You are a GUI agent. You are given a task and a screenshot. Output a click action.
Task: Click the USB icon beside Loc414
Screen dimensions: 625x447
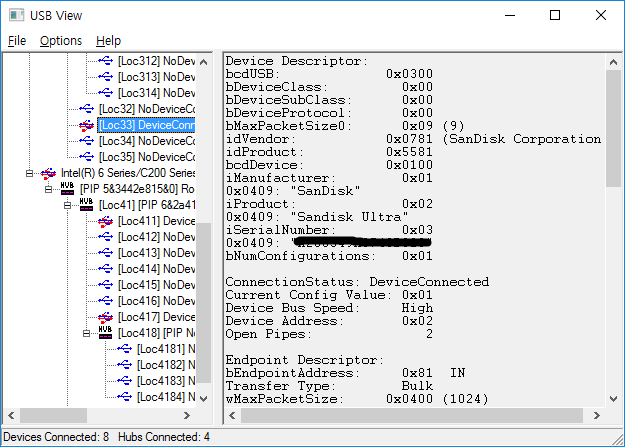(106, 269)
